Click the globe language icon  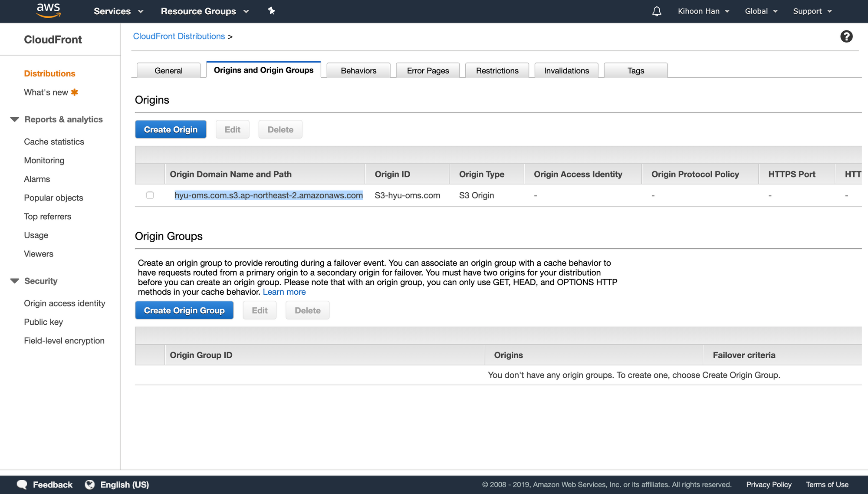point(89,484)
